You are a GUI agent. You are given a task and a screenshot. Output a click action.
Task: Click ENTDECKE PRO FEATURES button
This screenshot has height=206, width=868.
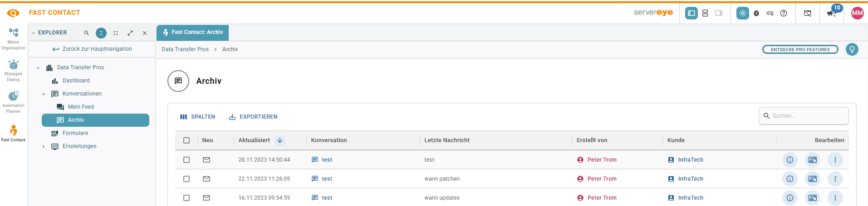click(x=800, y=50)
